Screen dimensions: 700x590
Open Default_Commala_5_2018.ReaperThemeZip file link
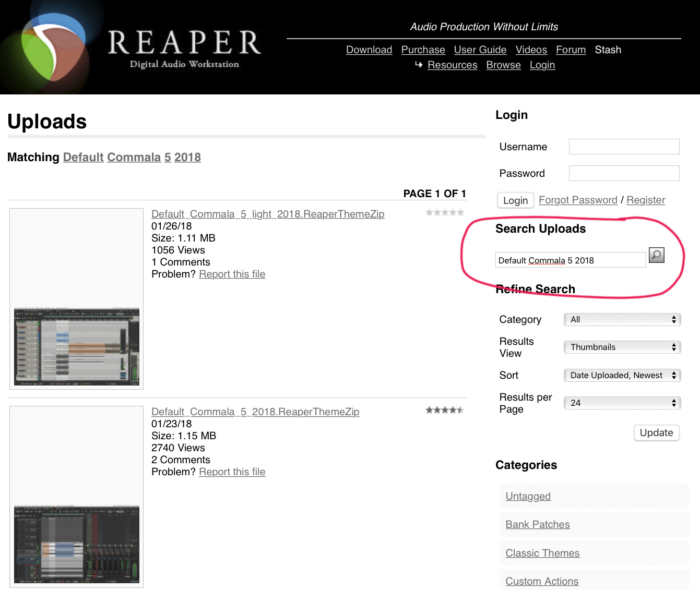pyautogui.click(x=255, y=412)
